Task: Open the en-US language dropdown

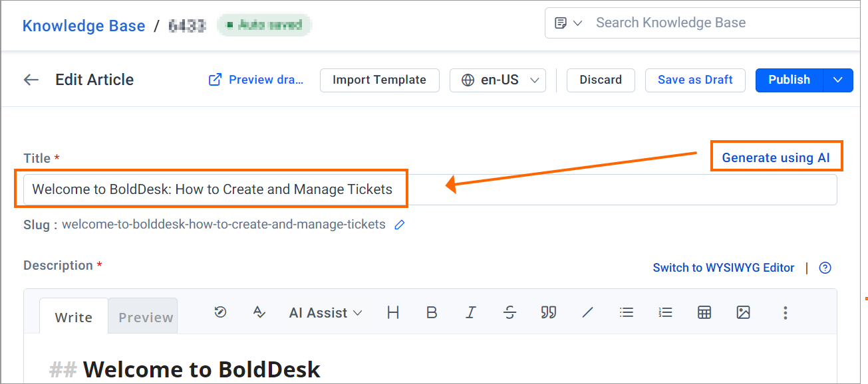Action: coord(498,80)
